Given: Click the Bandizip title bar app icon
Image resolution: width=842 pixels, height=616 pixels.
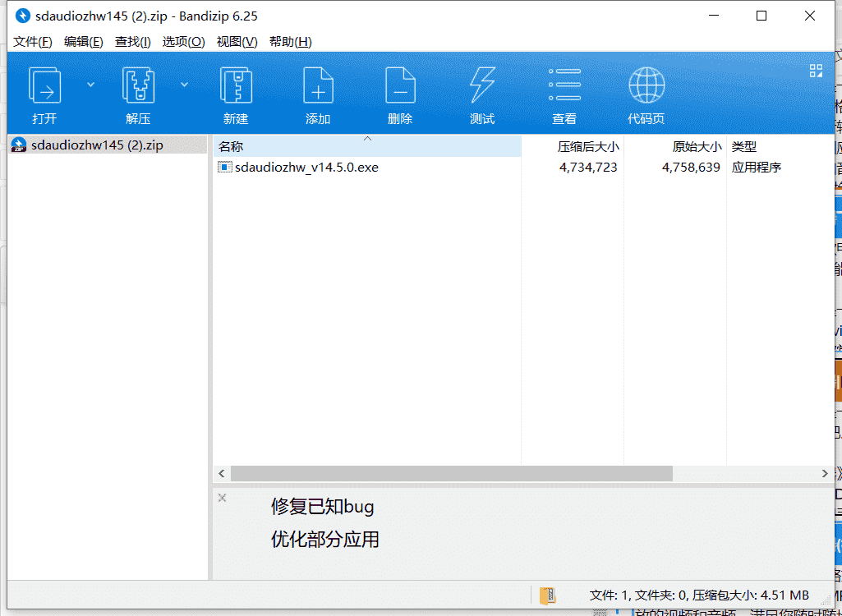Looking at the screenshot, I should [x=23, y=16].
